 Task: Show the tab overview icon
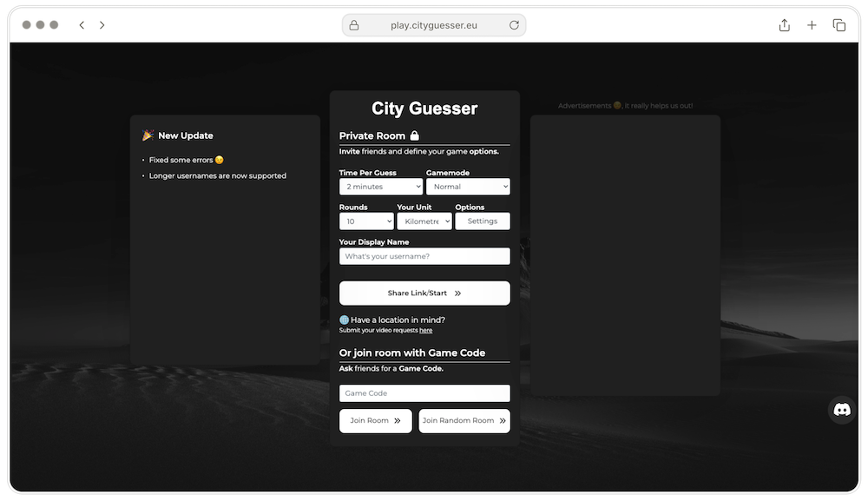coord(839,24)
